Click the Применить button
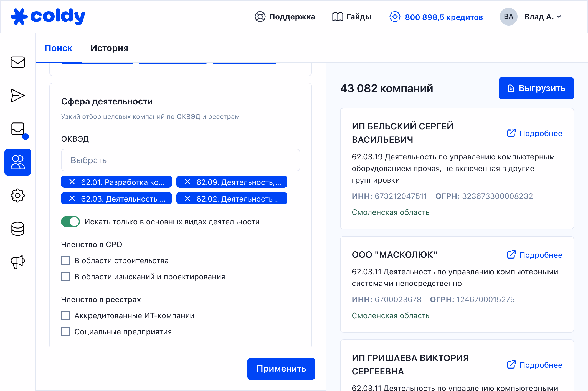 pyautogui.click(x=281, y=369)
